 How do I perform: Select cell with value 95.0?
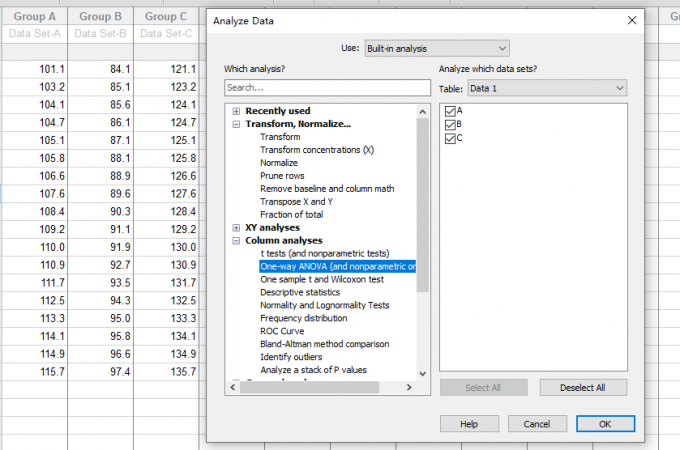tap(101, 318)
